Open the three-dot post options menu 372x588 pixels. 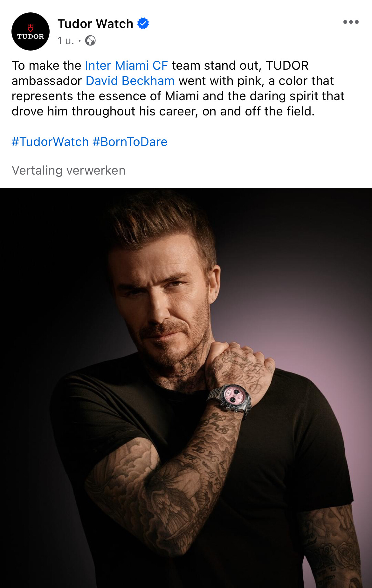[x=351, y=22]
